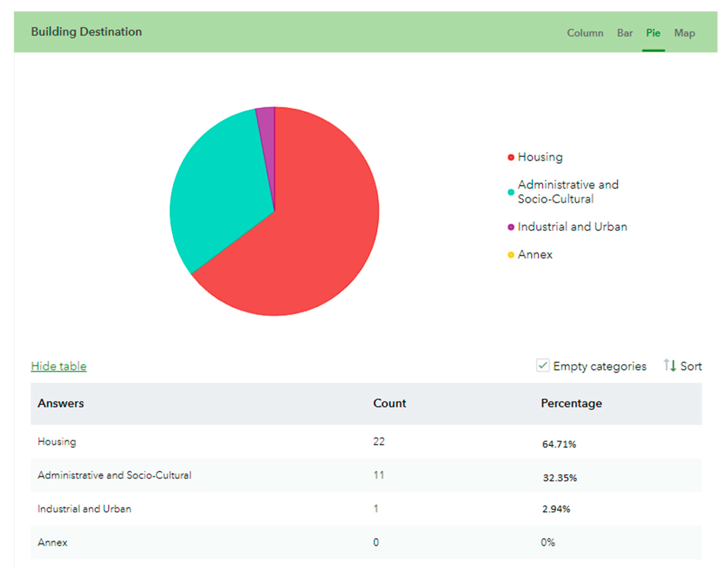Click the Housing legend label
The height and width of the screenshot is (571, 728).
click(x=540, y=157)
